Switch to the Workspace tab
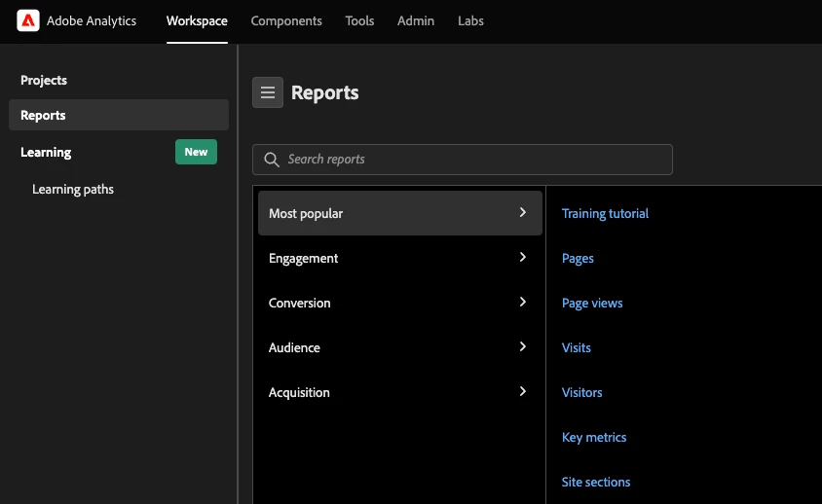Image resolution: width=822 pixels, height=504 pixels. [197, 21]
